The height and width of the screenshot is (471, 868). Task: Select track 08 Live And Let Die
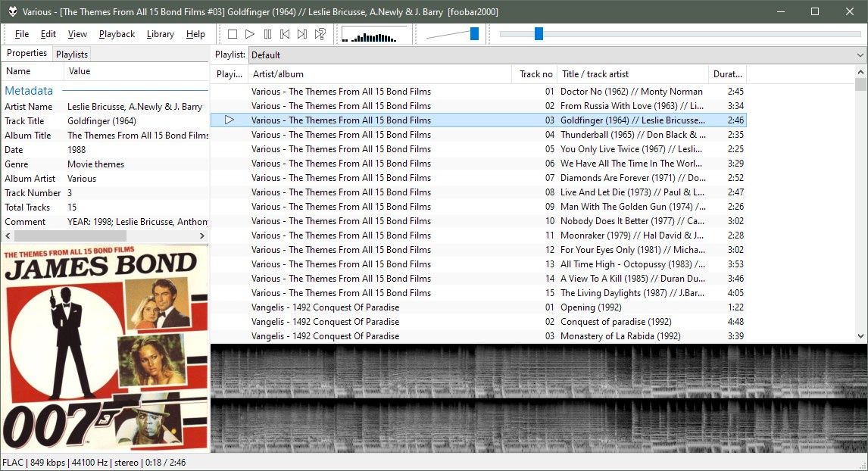point(478,192)
